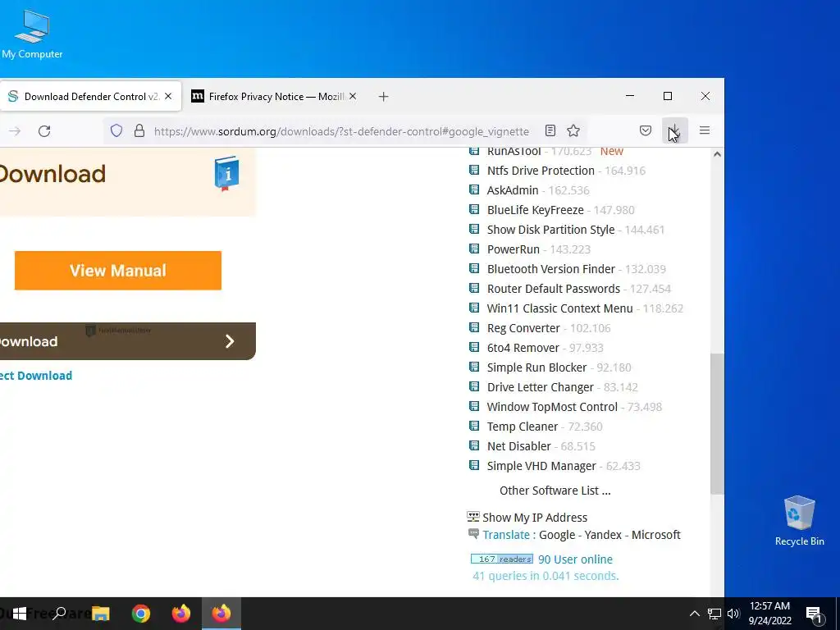Click the page scrollbar thumb
The image size is (840, 630).
pyautogui.click(x=717, y=424)
